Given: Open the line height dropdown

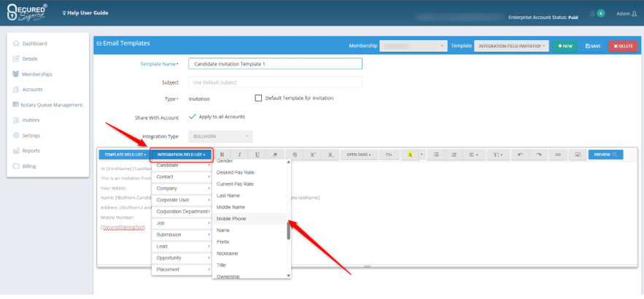Looking at the screenshot, I should [x=498, y=155].
